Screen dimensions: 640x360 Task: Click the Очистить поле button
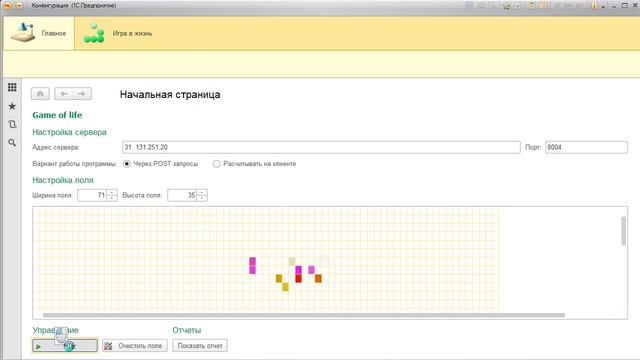135,346
